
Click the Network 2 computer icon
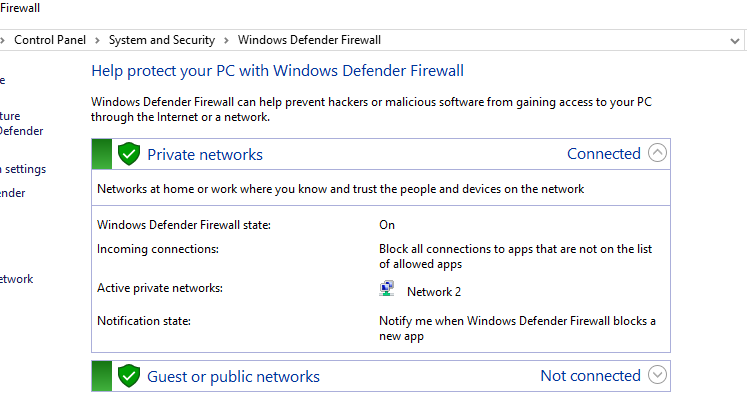click(x=387, y=290)
